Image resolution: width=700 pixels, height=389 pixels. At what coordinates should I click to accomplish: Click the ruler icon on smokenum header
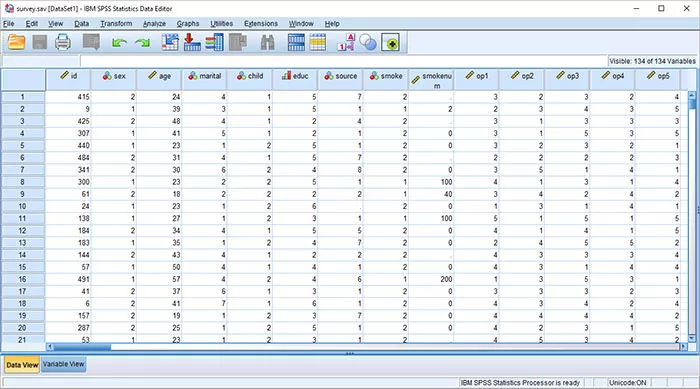coord(416,80)
